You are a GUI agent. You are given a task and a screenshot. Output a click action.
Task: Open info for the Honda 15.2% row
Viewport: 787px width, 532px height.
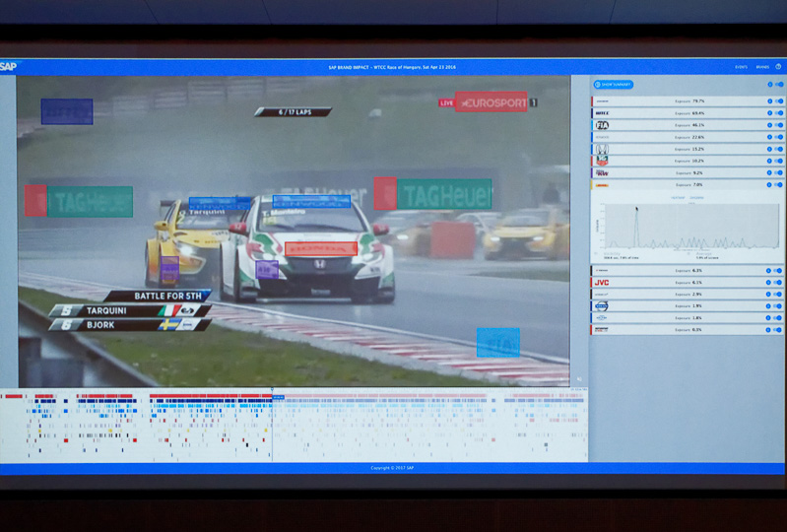click(x=769, y=149)
